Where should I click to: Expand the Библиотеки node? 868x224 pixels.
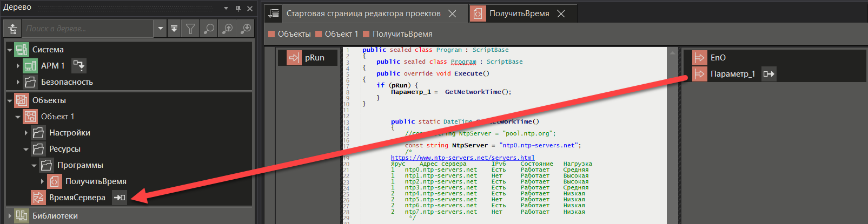tap(10, 216)
